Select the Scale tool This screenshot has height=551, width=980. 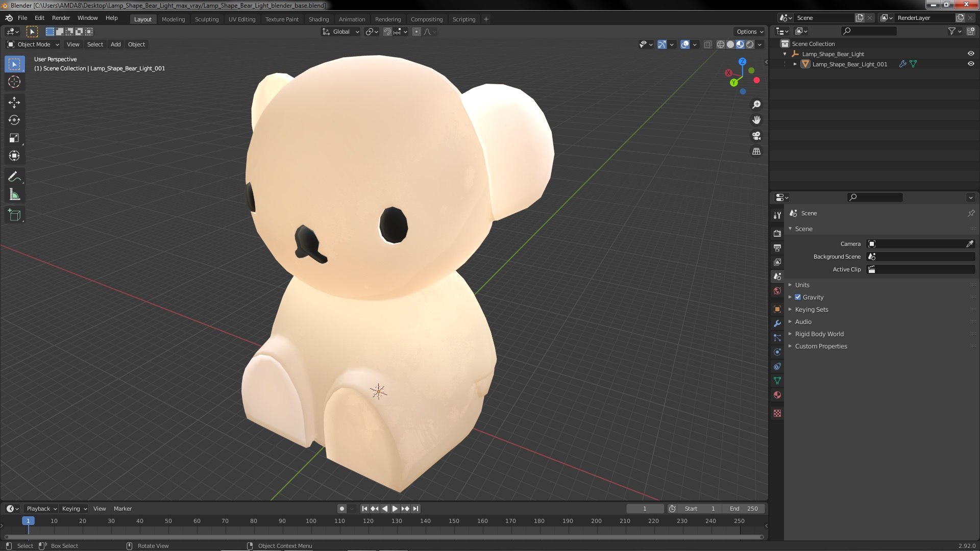[14, 138]
